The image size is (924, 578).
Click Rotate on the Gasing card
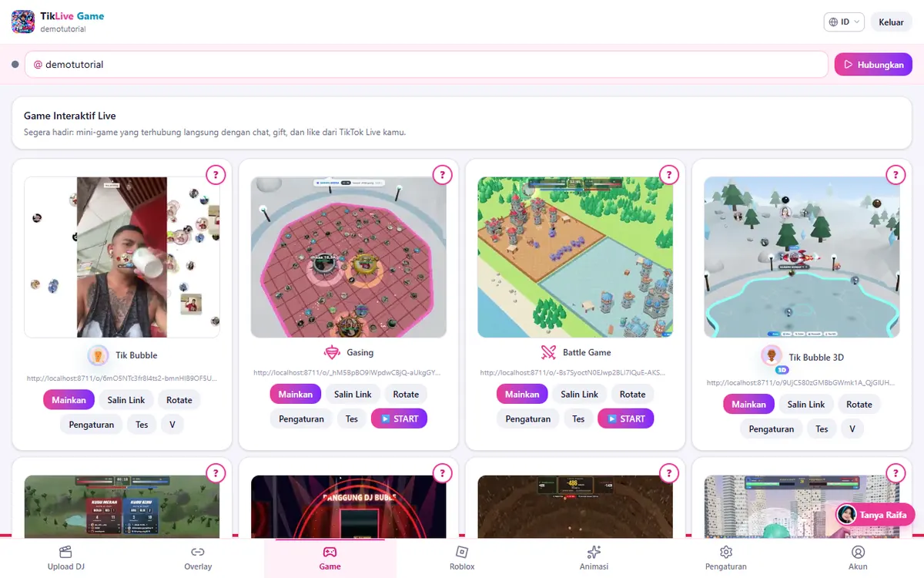[406, 394]
